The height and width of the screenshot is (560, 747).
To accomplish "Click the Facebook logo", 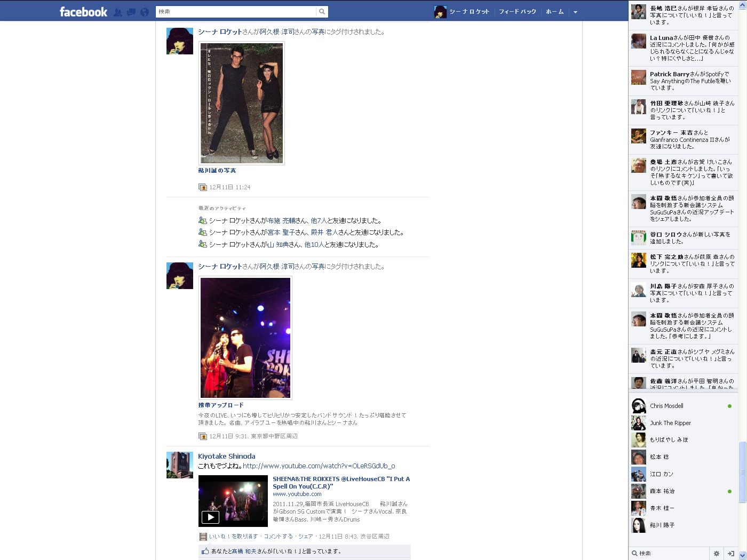I will [83, 12].
